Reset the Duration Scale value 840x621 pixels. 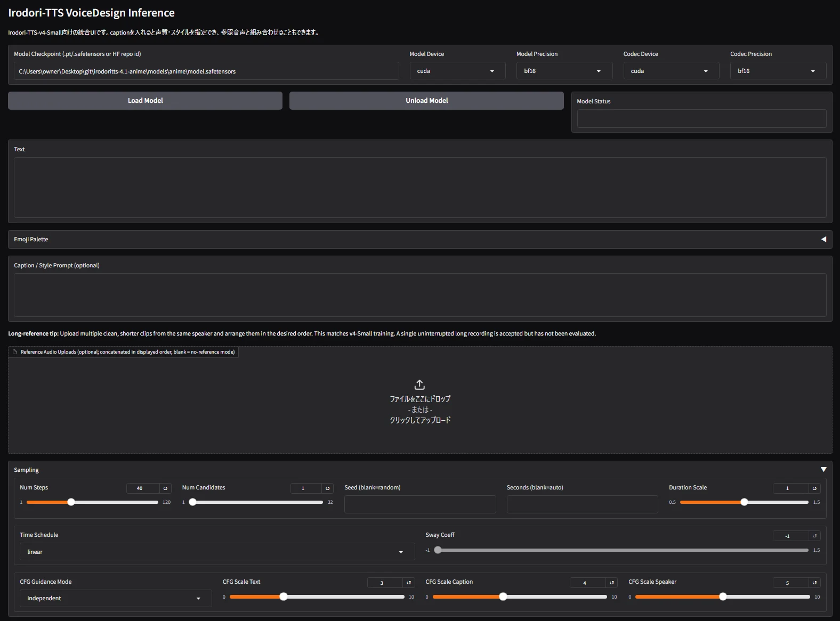coord(814,488)
